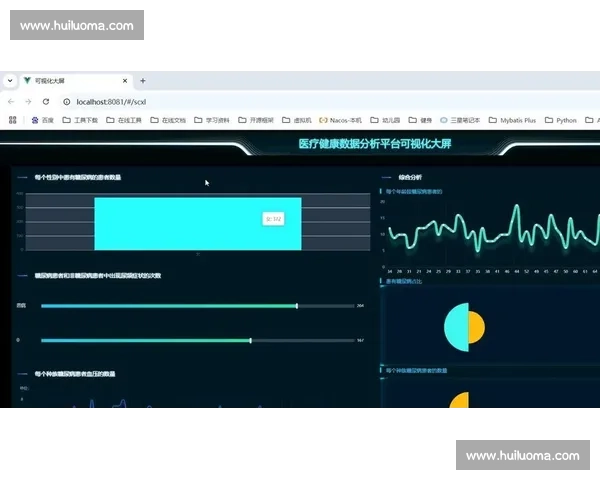Screen dimensions: 600x480
Task: Reload the page with refresh icon
Action: 45,101
